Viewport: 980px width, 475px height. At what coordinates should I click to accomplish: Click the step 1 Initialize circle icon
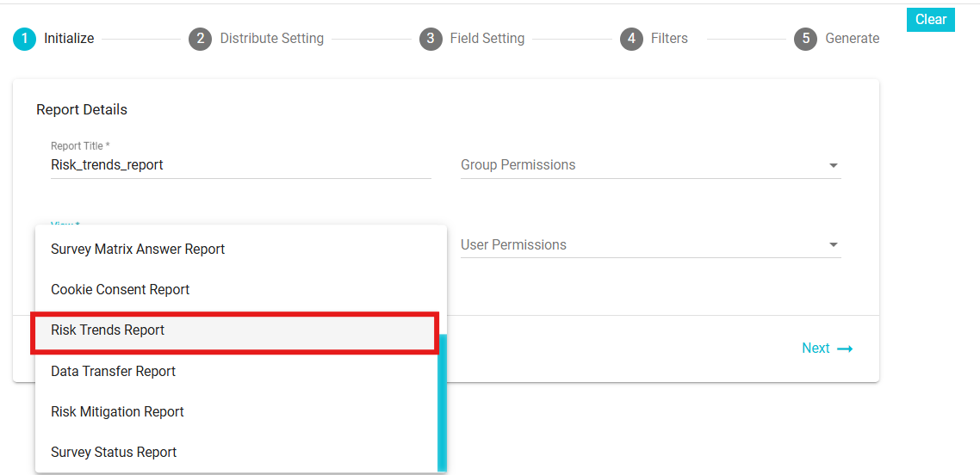(x=24, y=39)
